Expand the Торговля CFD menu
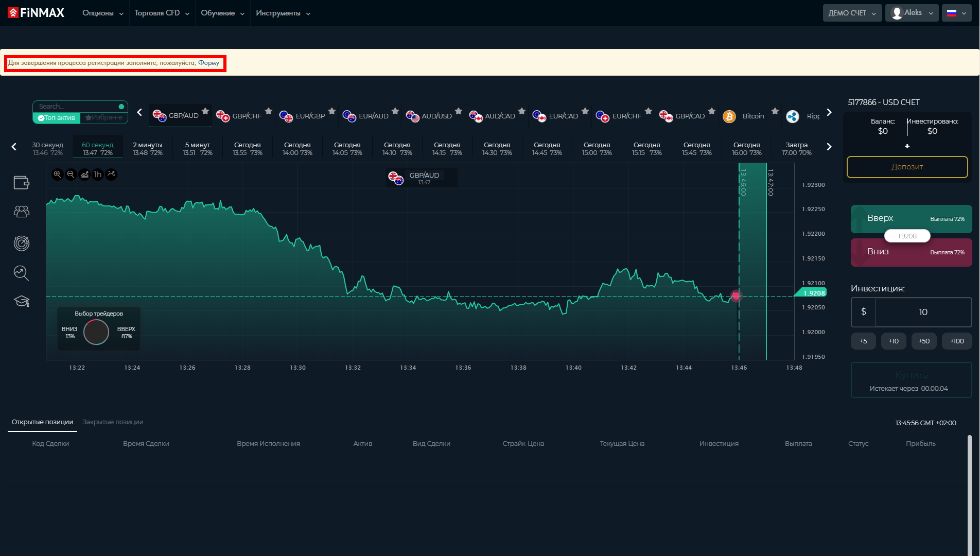 162,13
